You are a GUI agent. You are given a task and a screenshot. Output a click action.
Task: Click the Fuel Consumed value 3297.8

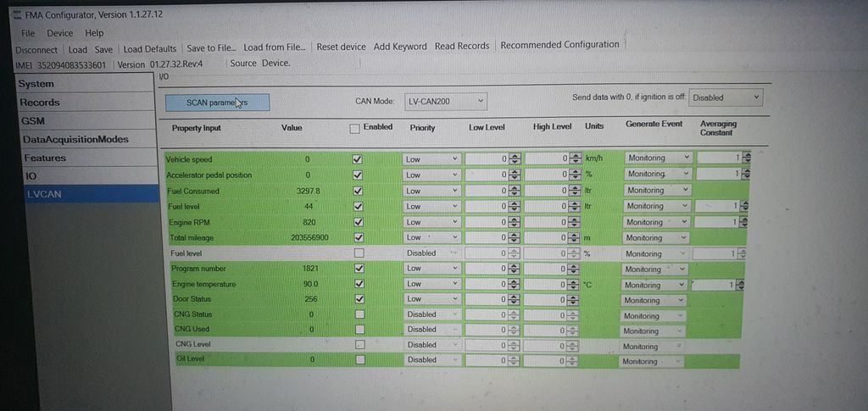click(309, 191)
